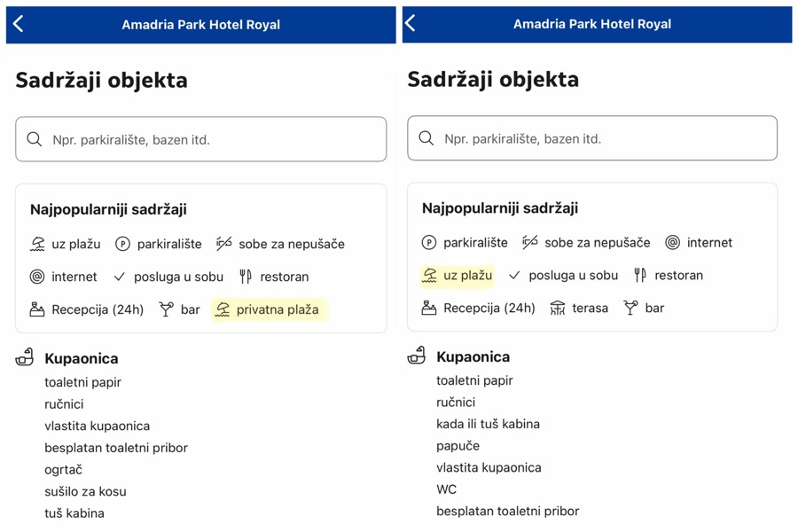
Task: Click bathtub icon beside left Kupaonica heading
Action: click(x=25, y=357)
